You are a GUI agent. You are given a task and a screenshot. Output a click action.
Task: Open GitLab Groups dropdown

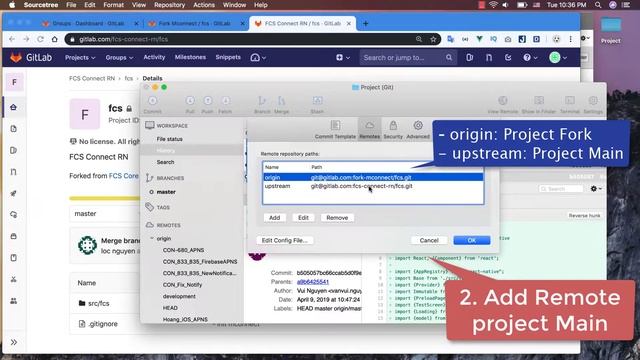pos(119,58)
